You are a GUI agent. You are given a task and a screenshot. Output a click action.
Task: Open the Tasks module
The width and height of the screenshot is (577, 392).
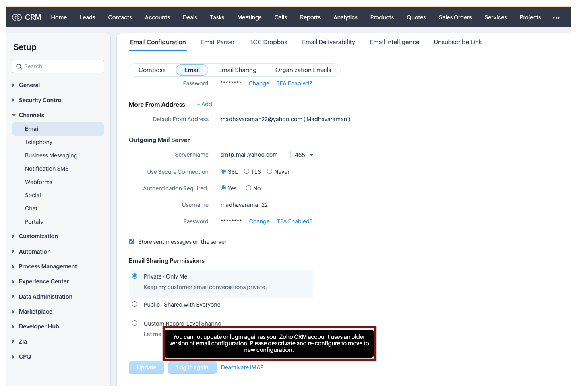(217, 17)
